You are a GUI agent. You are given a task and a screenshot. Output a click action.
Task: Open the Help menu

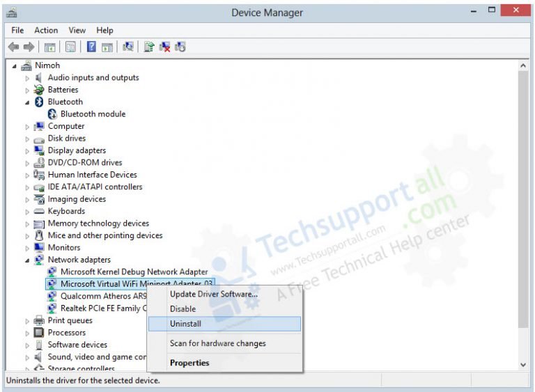[x=104, y=31]
